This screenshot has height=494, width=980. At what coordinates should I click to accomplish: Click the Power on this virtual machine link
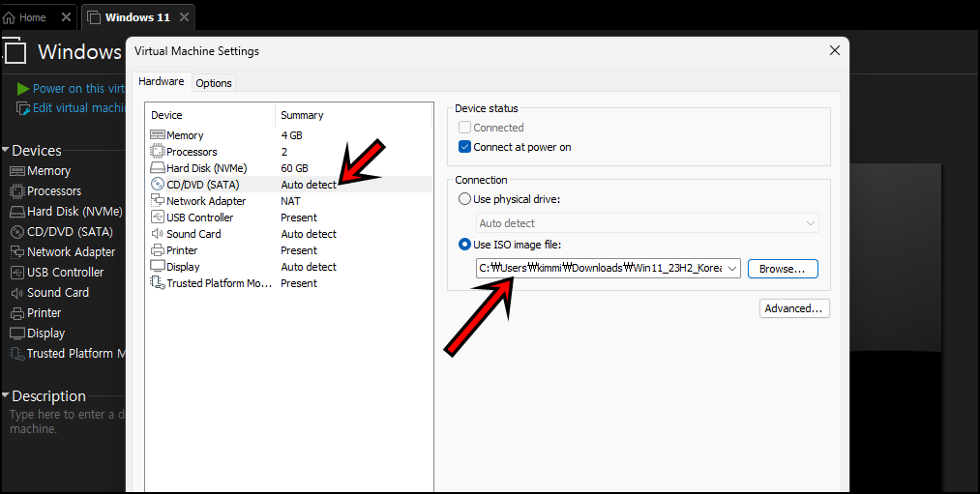coord(78,89)
